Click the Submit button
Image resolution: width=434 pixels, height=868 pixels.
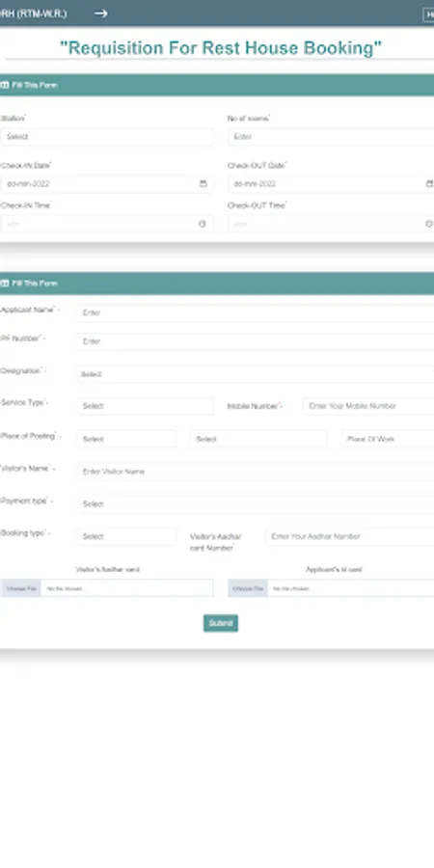point(221,623)
